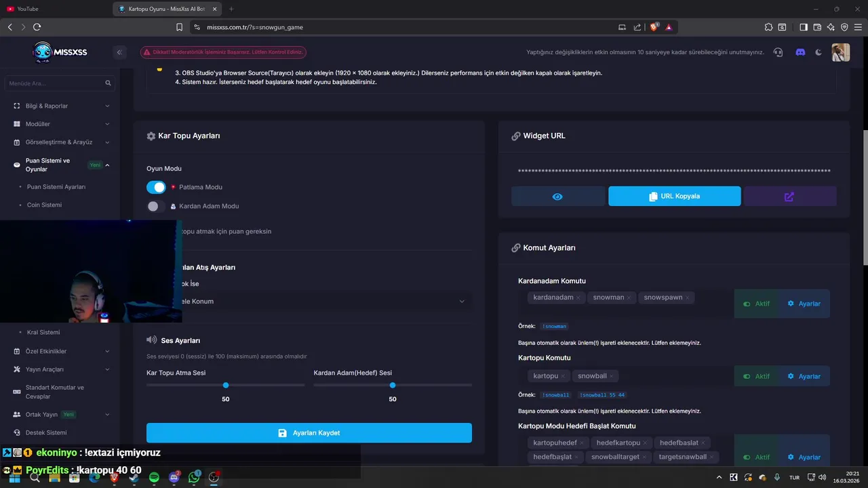Toggle Aktif for Kardanadam Komutu
Viewport: 868px width, 488px height.
pyautogui.click(x=756, y=304)
